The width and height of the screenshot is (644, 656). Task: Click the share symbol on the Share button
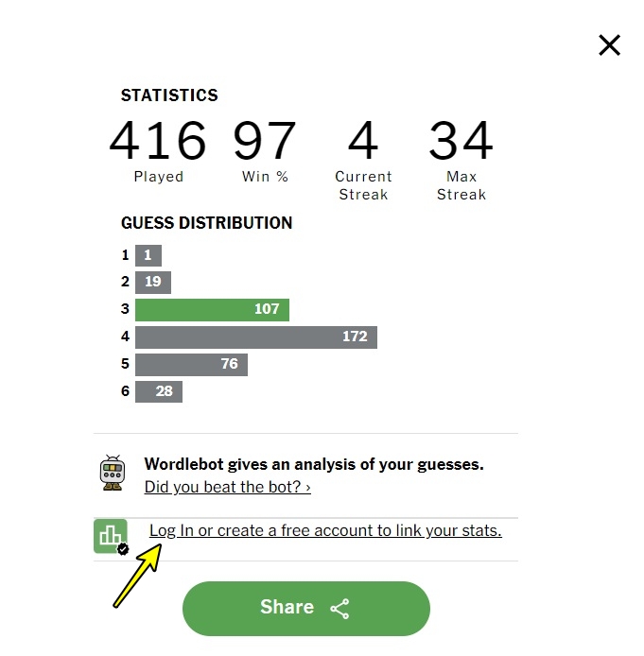pyautogui.click(x=339, y=609)
